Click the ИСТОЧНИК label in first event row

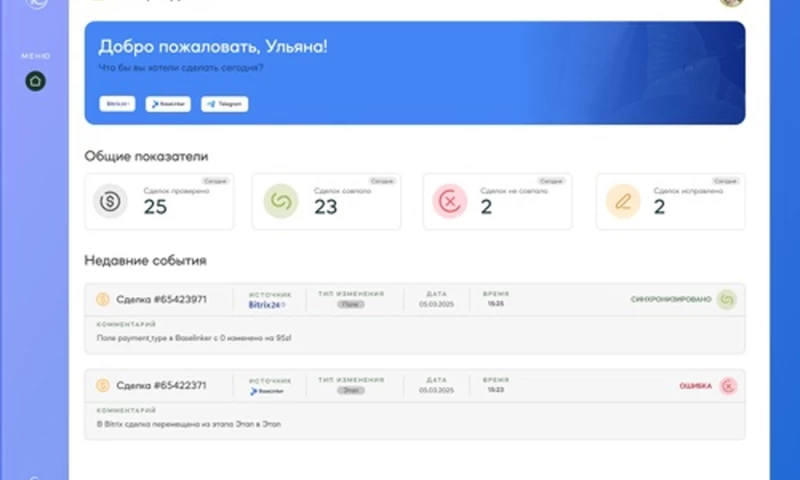(x=270, y=295)
